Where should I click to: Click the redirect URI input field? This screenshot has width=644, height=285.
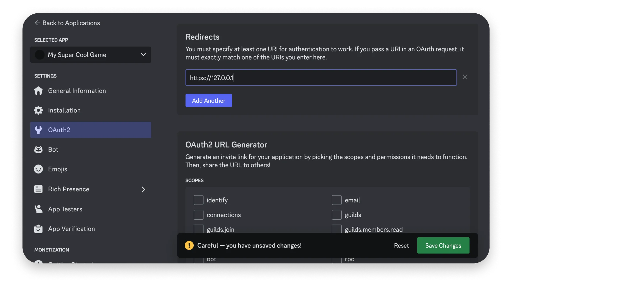tap(321, 78)
